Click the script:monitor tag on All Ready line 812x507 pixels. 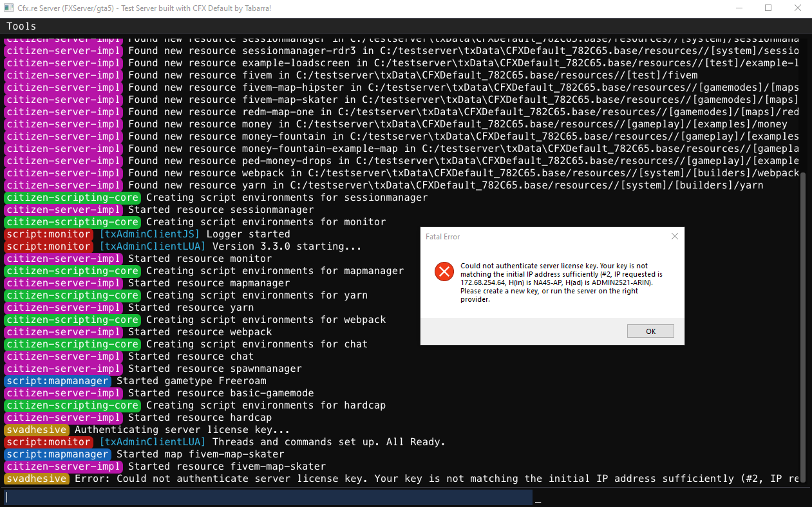49,442
